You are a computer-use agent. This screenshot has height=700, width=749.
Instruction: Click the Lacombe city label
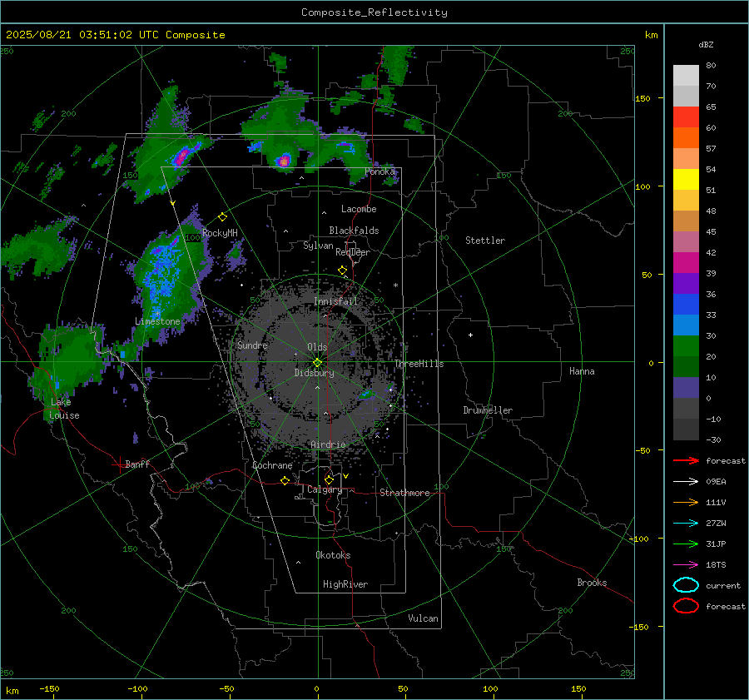pos(359,209)
